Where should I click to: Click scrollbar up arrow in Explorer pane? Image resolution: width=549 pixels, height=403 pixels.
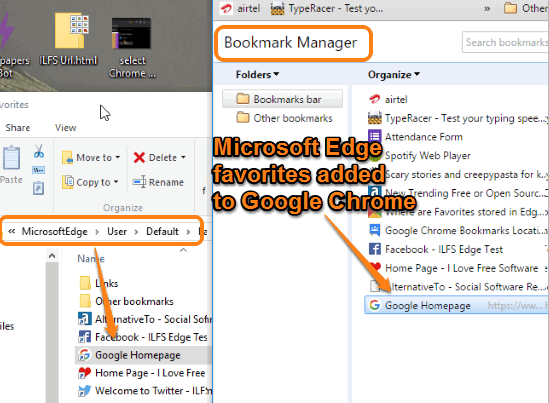[x=52, y=256]
